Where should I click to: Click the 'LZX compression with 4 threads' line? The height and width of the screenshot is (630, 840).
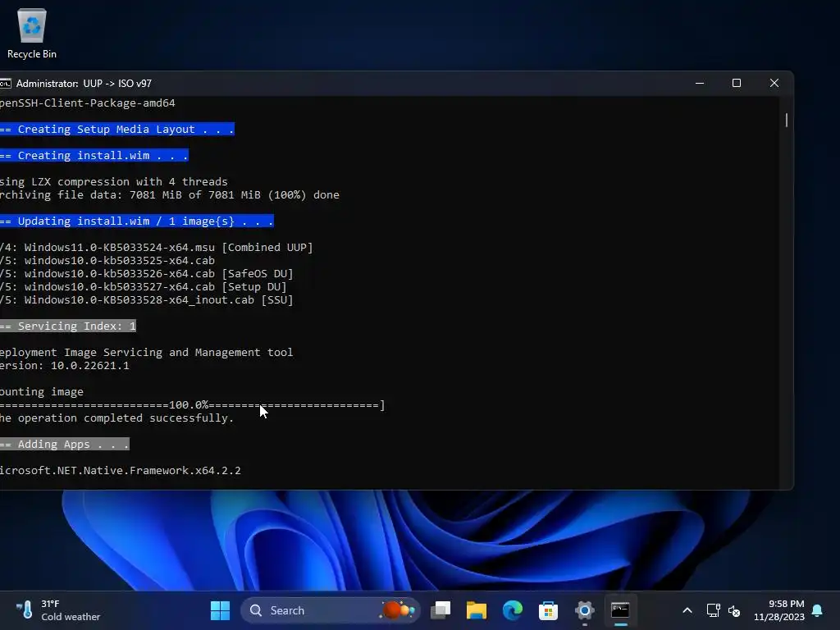click(x=113, y=181)
